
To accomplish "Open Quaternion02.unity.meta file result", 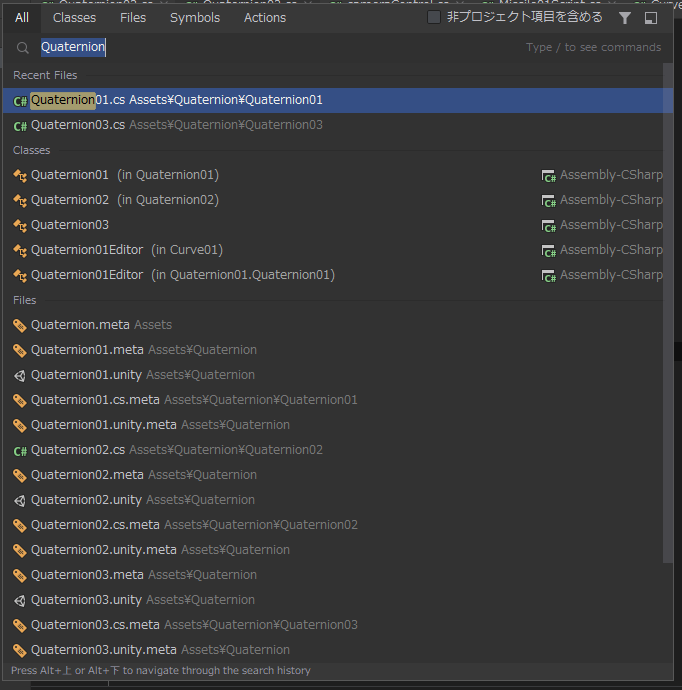I will [x=103, y=550].
